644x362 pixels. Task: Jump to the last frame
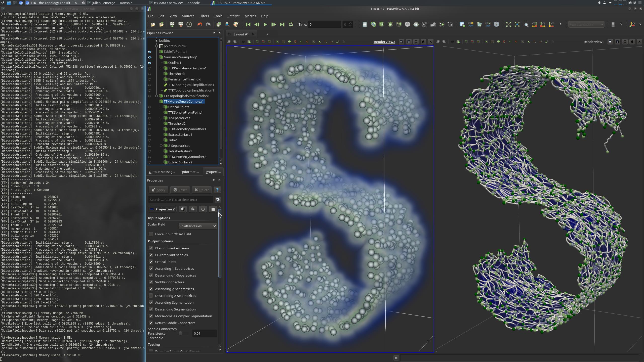tap(282, 24)
